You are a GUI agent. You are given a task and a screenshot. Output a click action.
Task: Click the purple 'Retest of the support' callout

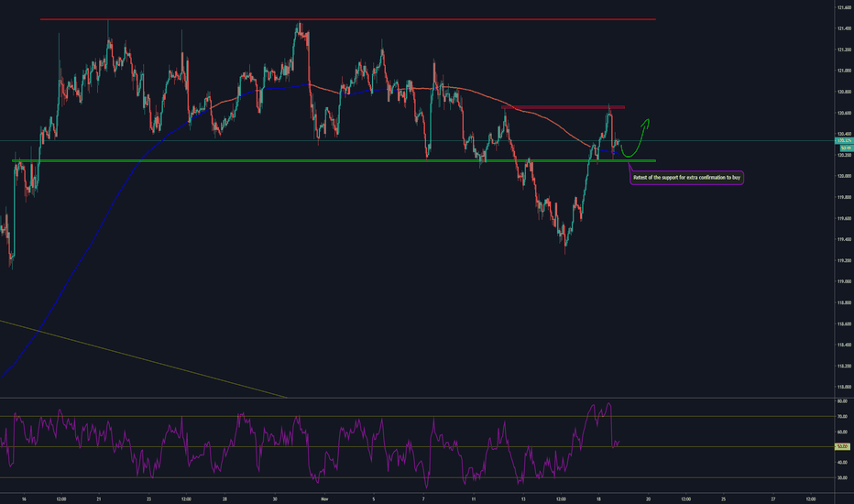pos(687,177)
